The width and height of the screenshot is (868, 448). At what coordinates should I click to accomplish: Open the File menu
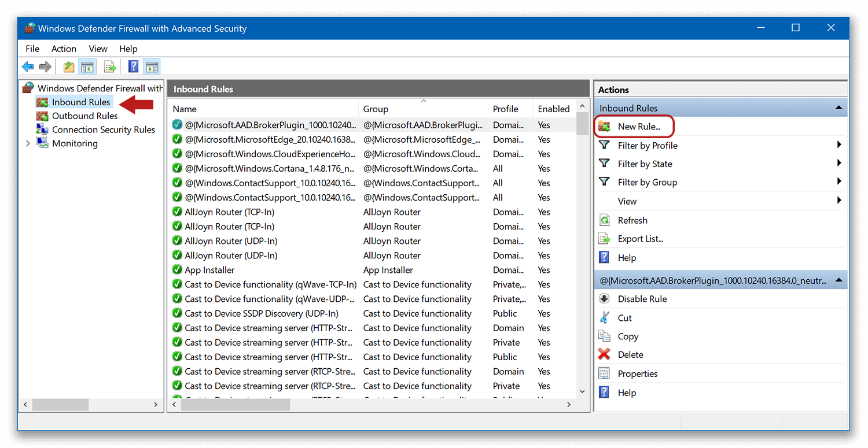pos(32,49)
